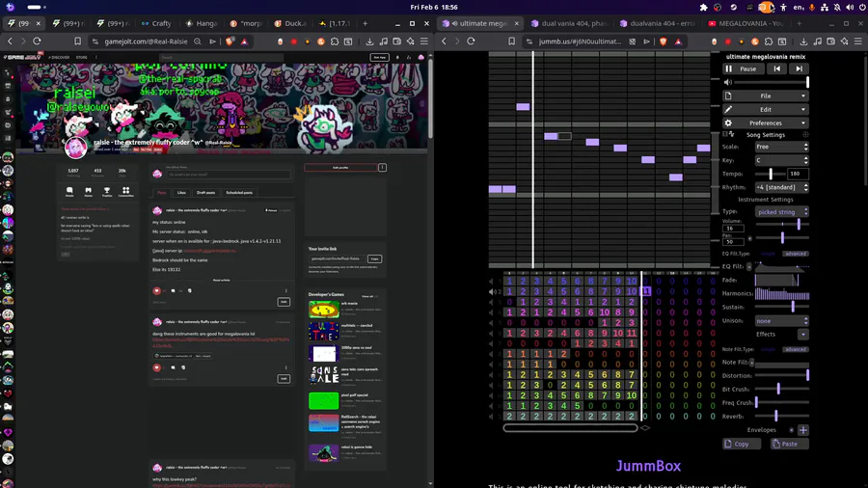Image resolution: width=868 pixels, height=488 pixels.
Task: Click the JummBox volume speaker icon
Action: pyautogui.click(x=728, y=82)
